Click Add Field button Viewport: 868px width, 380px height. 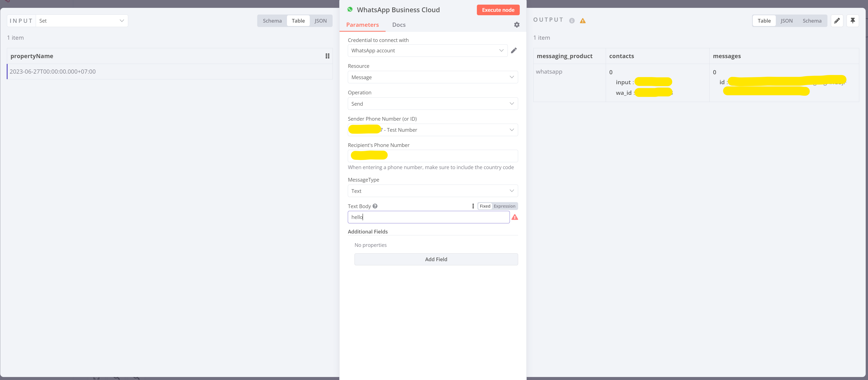436,259
